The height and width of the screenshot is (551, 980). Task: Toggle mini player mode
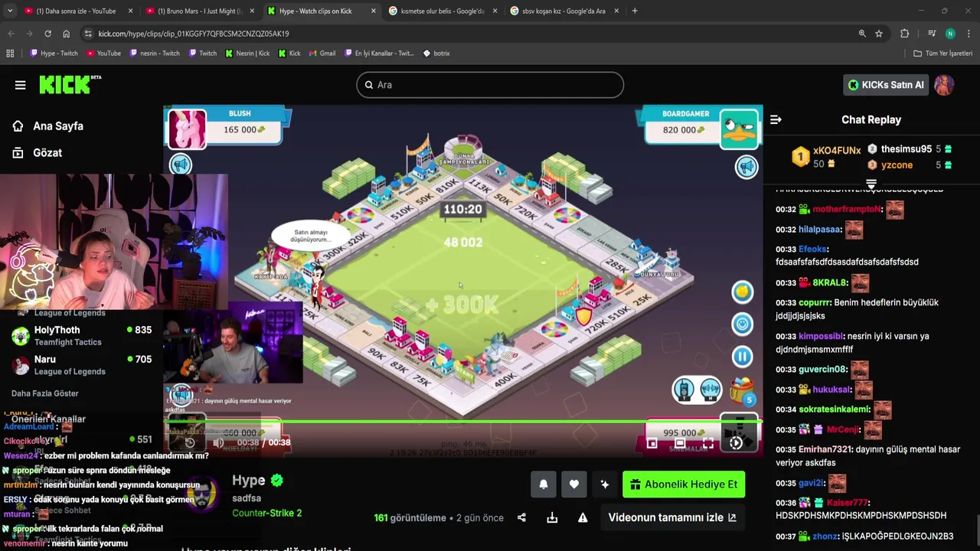click(652, 442)
